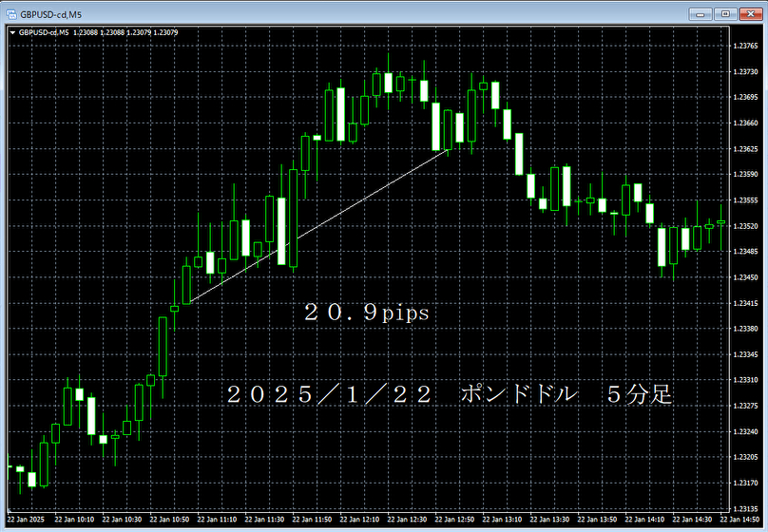Screen dimensions: 768x532
Task: Click price level 1.23660 on price axis
Action: click(x=745, y=123)
